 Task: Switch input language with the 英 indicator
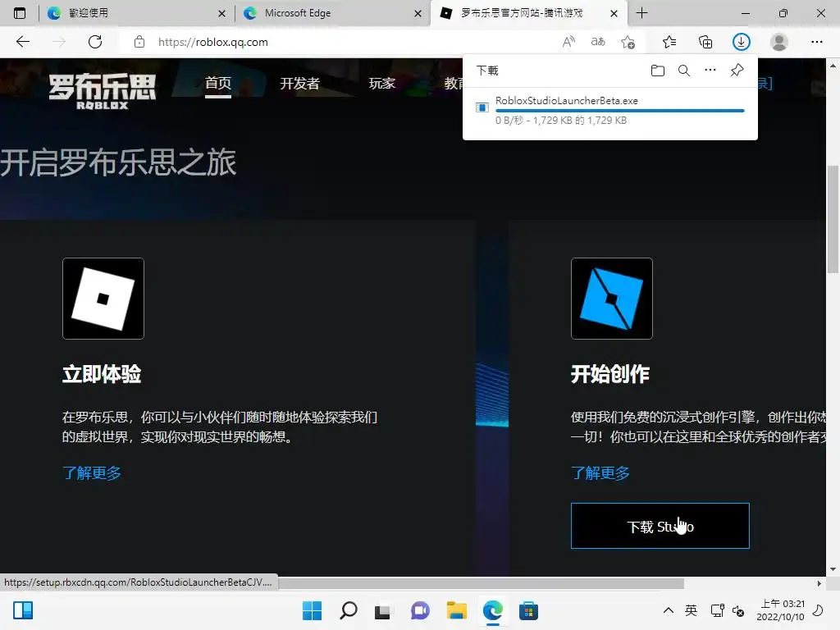point(691,610)
